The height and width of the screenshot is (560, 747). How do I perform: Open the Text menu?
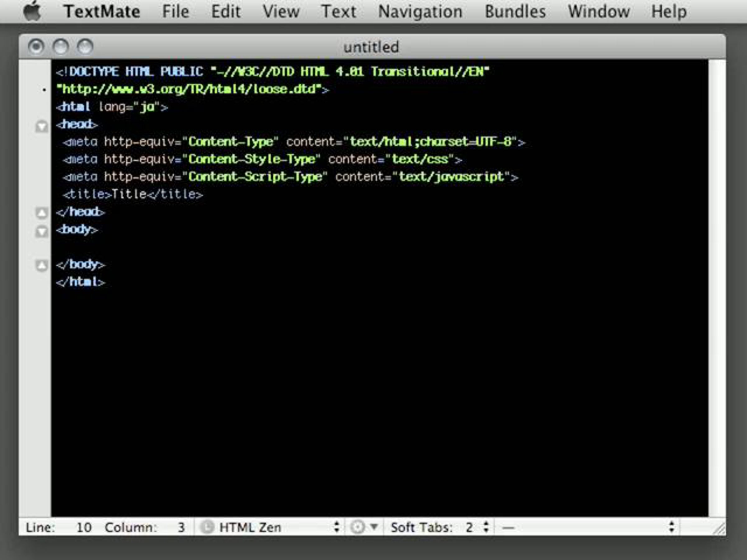click(338, 12)
